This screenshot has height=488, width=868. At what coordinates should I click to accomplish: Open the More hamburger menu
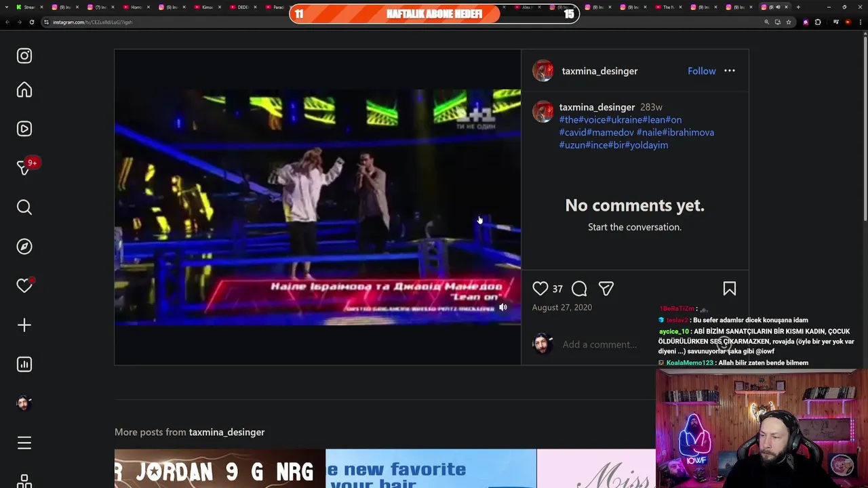[x=24, y=443]
